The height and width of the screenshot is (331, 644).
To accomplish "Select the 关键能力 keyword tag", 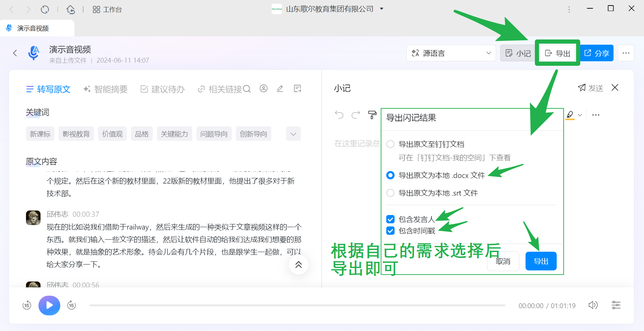I will (x=175, y=134).
